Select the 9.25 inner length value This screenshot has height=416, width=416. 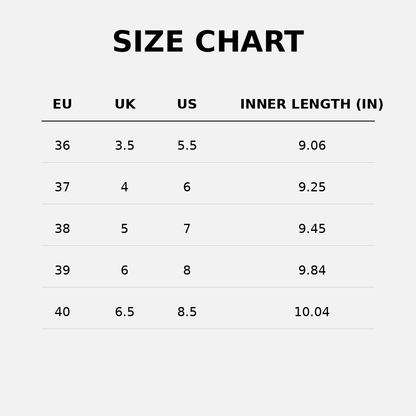point(312,187)
